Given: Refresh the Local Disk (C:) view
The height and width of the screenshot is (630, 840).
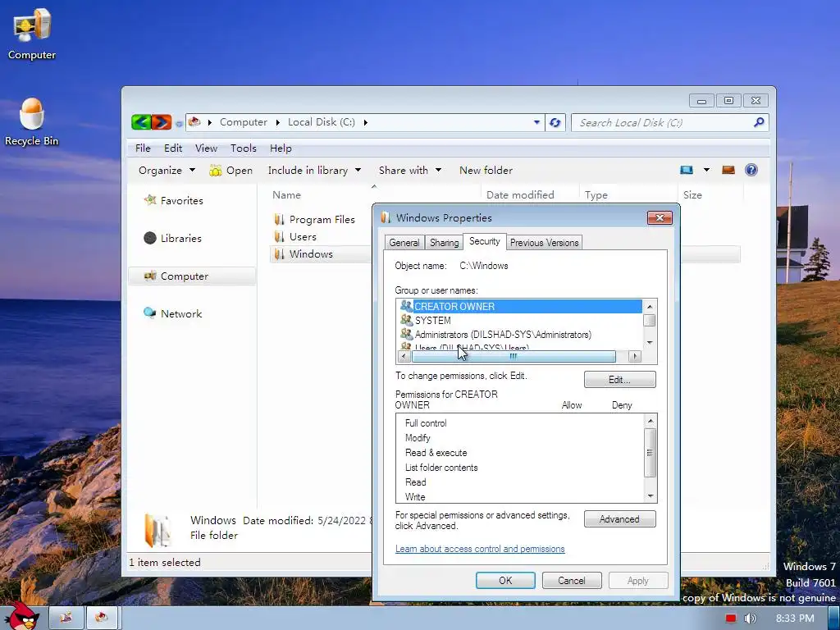Looking at the screenshot, I should tap(555, 123).
